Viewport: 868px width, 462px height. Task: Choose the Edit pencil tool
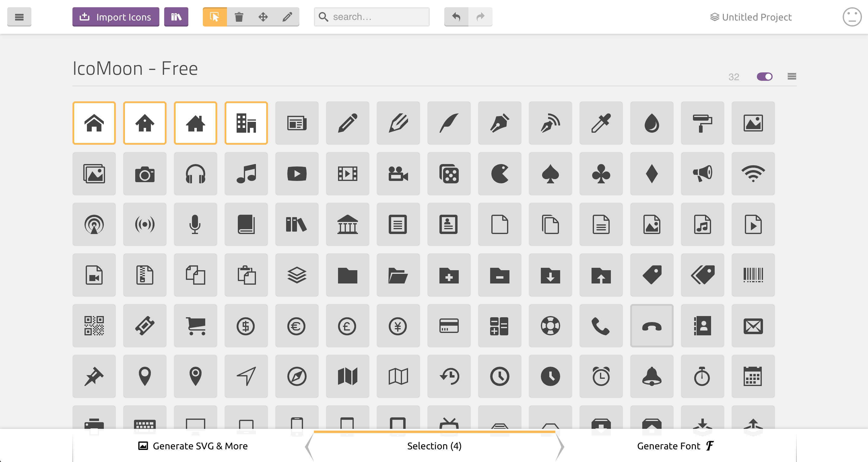287,17
